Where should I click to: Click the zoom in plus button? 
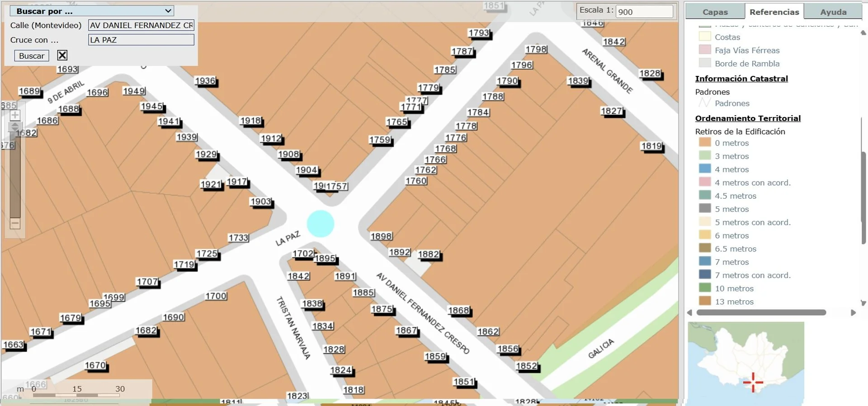(x=15, y=115)
